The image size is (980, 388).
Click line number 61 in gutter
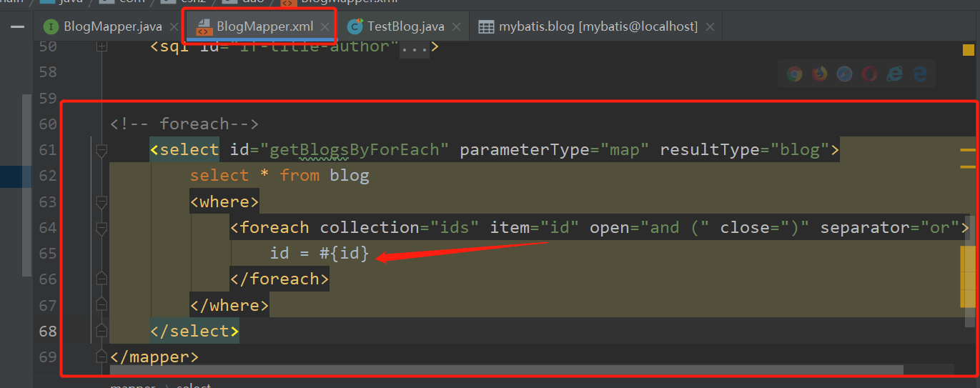47,150
